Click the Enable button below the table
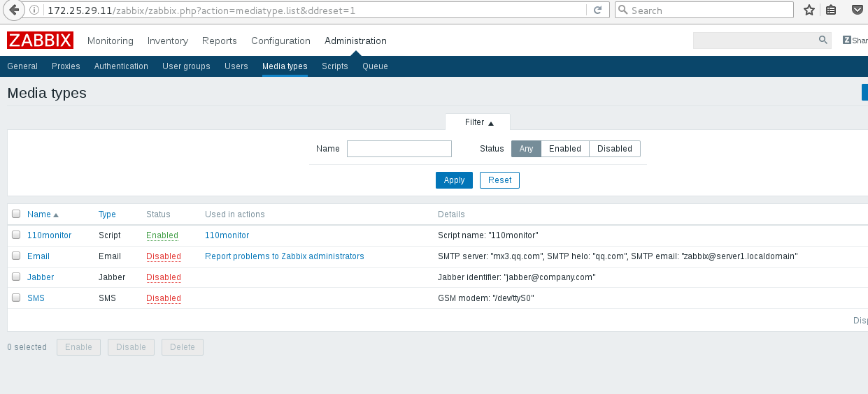Image resolution: width=868 pixels, height=394 pixels. pyautogui.click(x=78, y=347)
